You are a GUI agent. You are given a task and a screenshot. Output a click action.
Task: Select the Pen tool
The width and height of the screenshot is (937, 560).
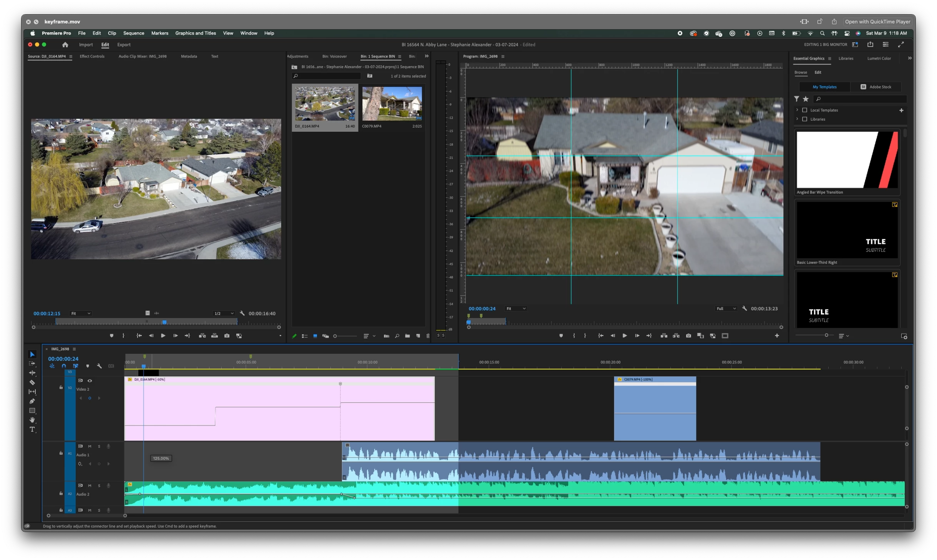[x=32, y=401]
